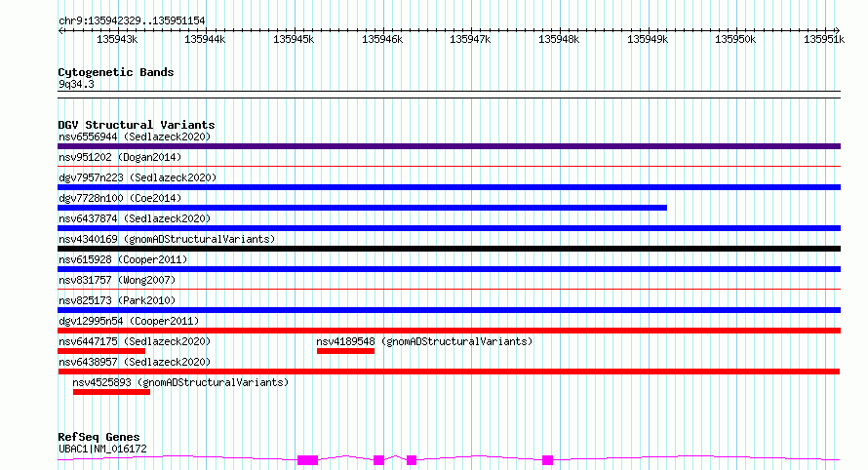Click the 135945k ruler tick label
The width and height of the screenshot is (868, 470).
(294, 39)
